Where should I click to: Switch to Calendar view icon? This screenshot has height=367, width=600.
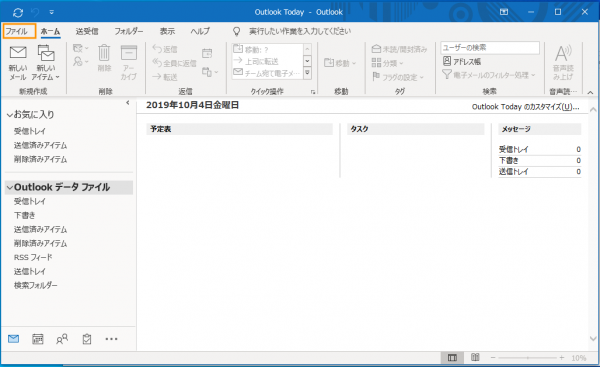point(38,339)
